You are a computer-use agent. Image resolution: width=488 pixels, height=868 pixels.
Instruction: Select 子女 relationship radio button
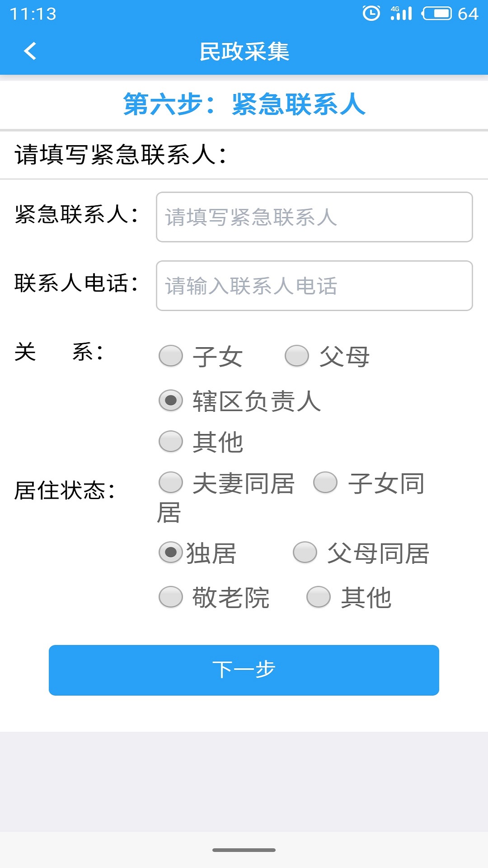click(171, 356)
